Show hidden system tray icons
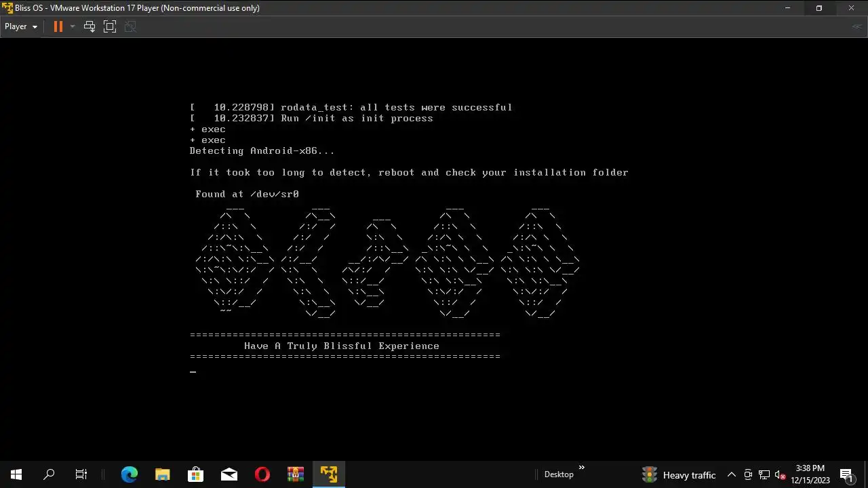This screenshot has width=868, height=488. pyautogui.click(x=731, y=474)
